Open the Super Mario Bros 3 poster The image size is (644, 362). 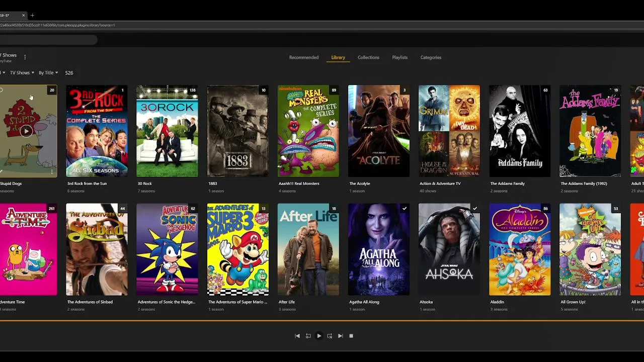click(x=237, y=249)
